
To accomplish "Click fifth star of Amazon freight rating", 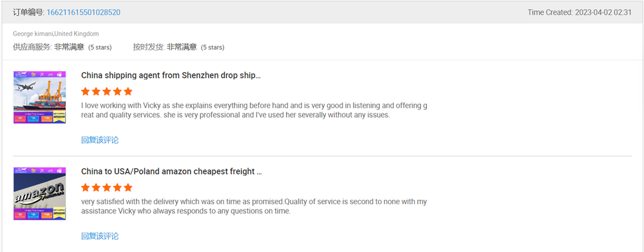I will coord(128,188).
